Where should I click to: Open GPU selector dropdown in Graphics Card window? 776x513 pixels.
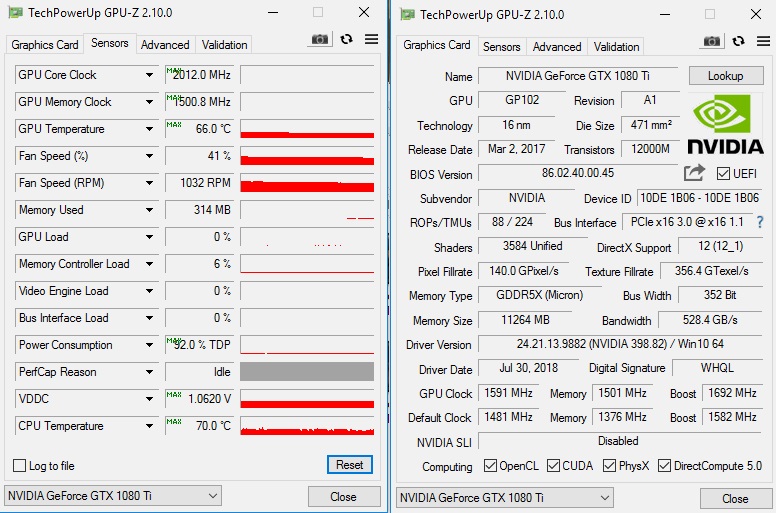(x=505, y=498)
